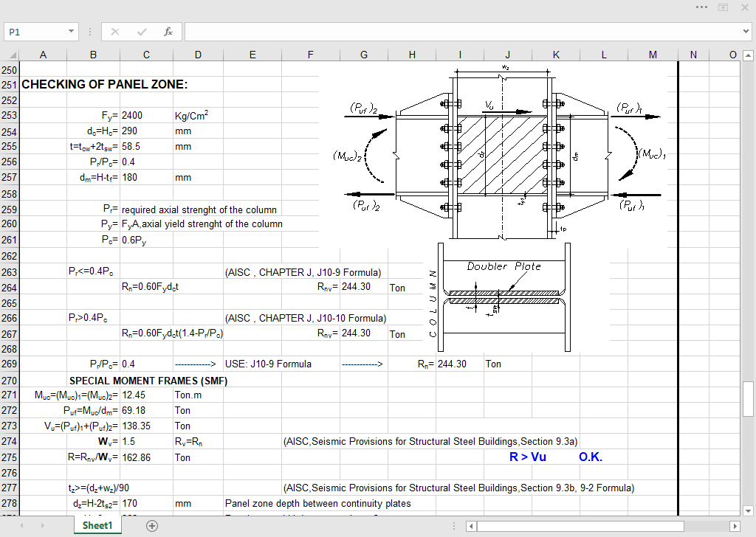This screenshot has height=537, width=756.
Task: Click the Insert Function fx icon
Action: [x=168, y=32]
